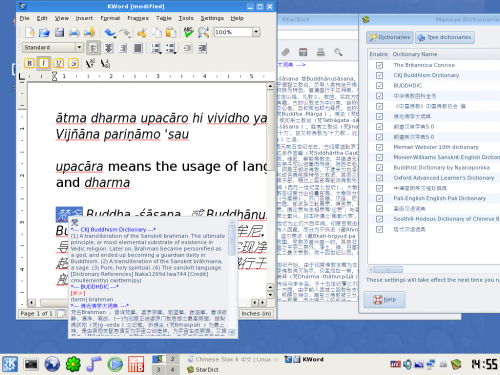500x375 pixels.
Task: Uncheck CKJ Buddhism Dictionary checkbox
Action: 379,76
